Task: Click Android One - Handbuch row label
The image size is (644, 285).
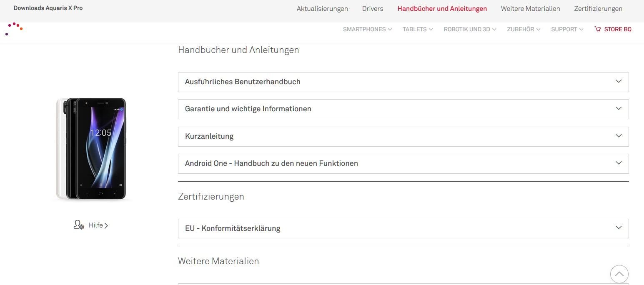Action: tap(271, 163)
